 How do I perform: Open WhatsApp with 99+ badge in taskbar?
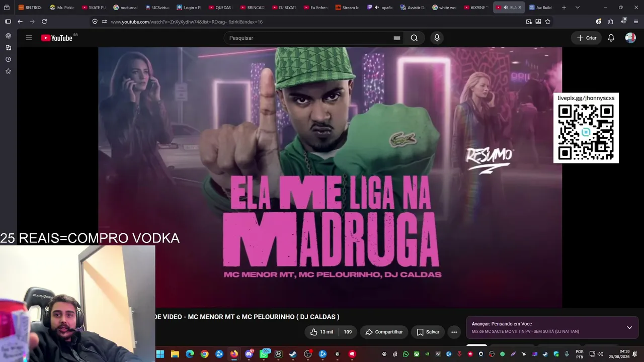point(264,354)
